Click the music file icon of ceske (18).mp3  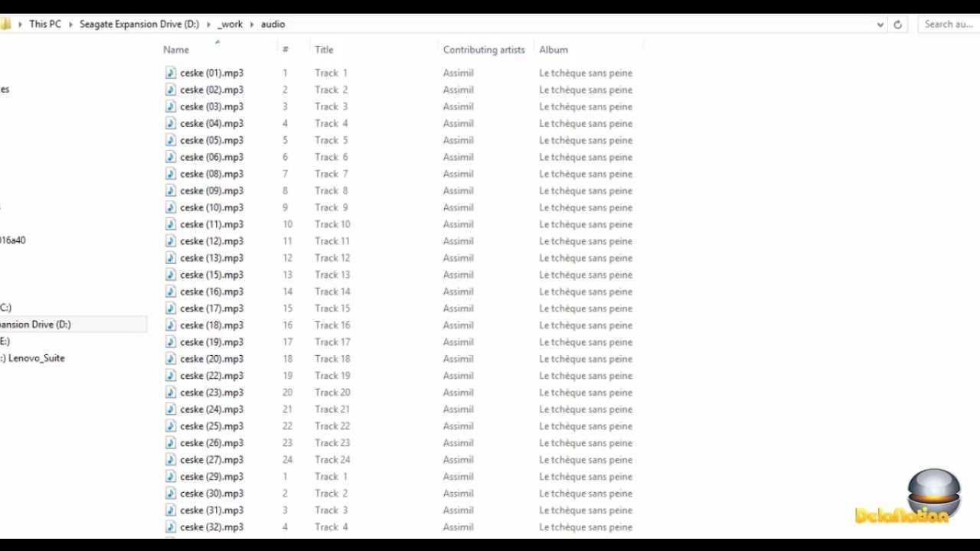tap(171, 325)
